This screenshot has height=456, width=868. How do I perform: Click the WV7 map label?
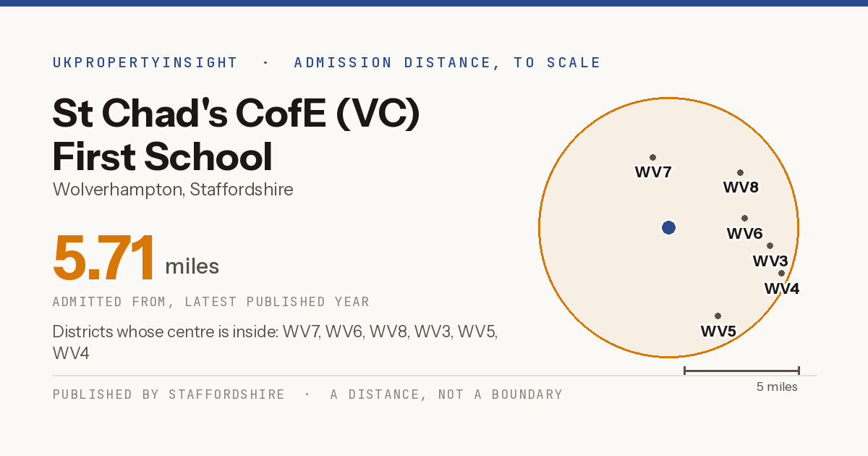pyautogui.click(x=653, y=172)
